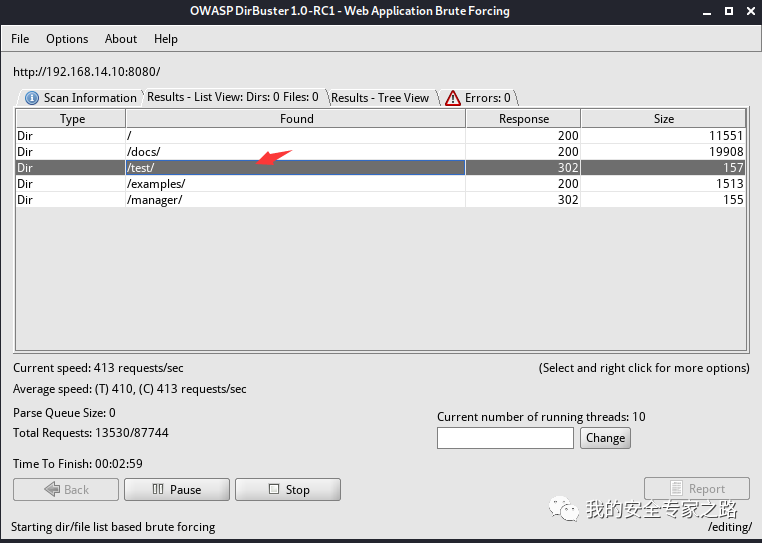Click the Back button

pos(66,490)
